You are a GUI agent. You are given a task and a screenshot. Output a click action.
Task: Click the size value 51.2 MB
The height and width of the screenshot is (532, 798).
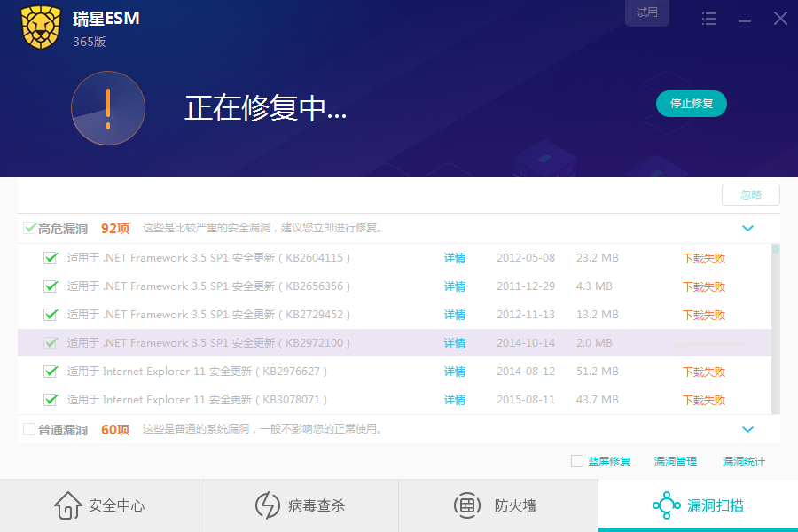598,372
